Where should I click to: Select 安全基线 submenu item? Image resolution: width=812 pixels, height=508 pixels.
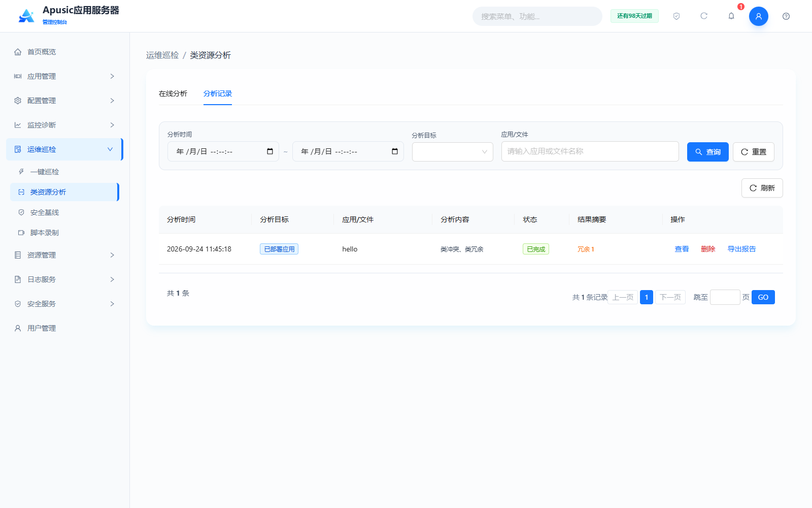pos(64,212)
